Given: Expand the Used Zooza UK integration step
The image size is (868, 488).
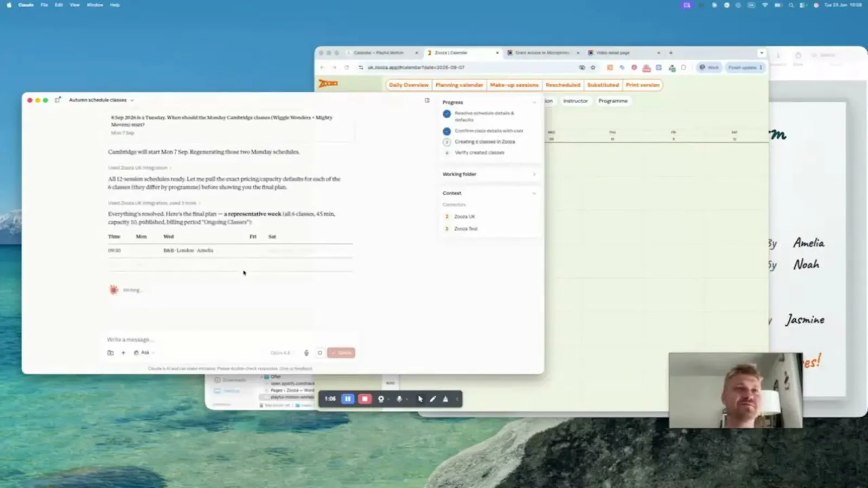Looking at the screenshot, I should [140, 168].
